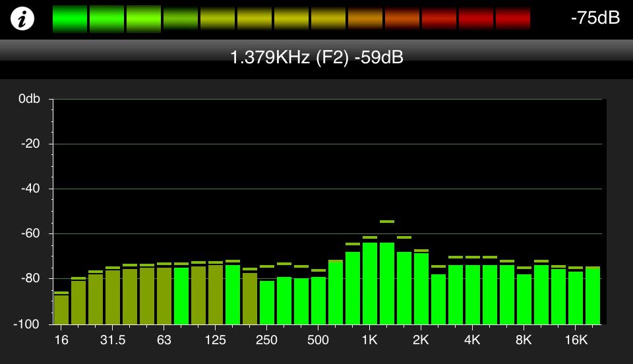Tap the spectrum bar above the 500 label
633x364 pixels.
pos(318,301)
